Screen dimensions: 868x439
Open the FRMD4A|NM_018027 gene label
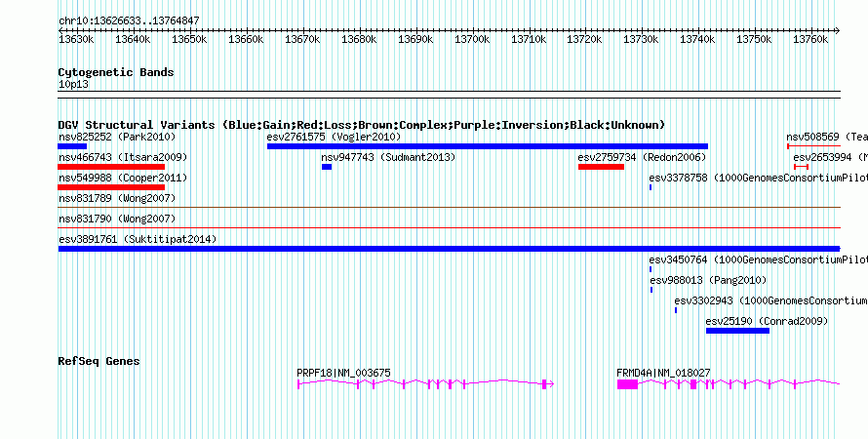click(663, 373)
